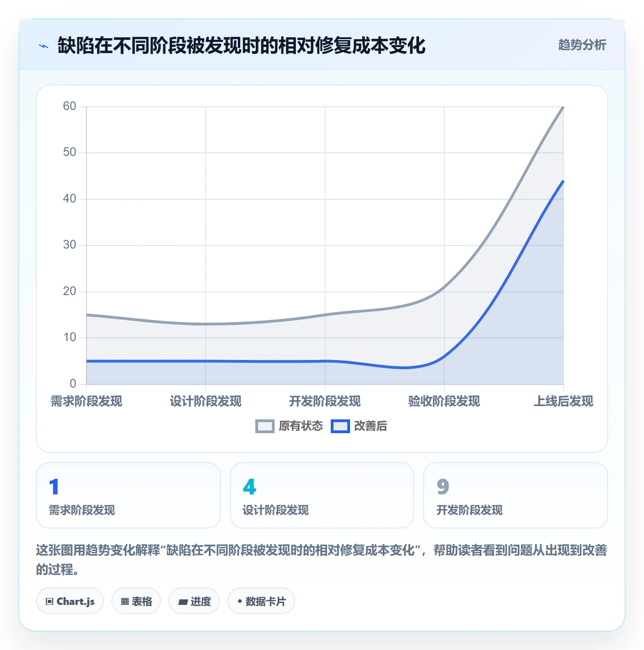Click the y-axis value 0
This screenshot has width=644, height=650.
[73, 384]
